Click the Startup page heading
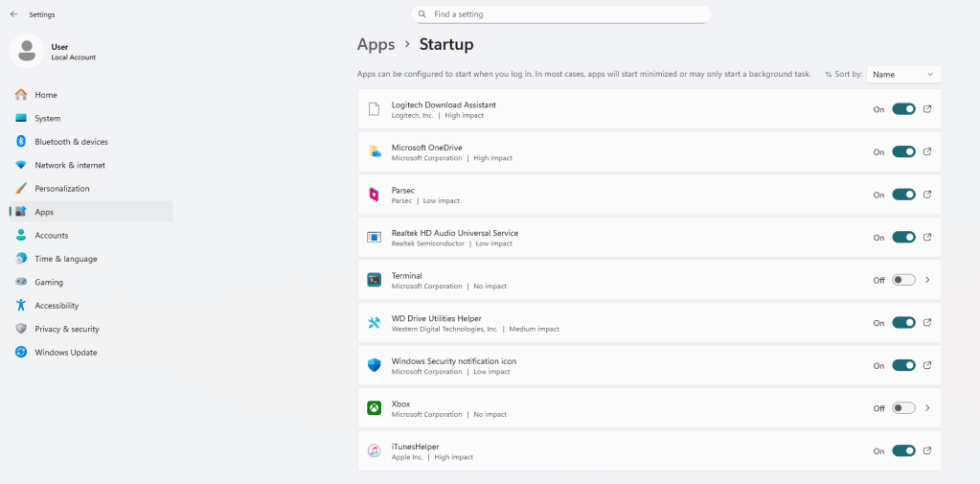This screenshot has height=484, width=980. coord(446,44)
